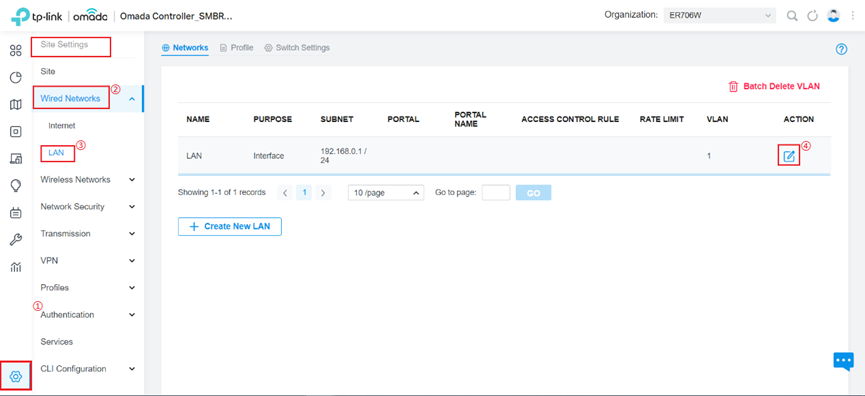
Task: Click Create New LAN button
Action: coord(229,227)
